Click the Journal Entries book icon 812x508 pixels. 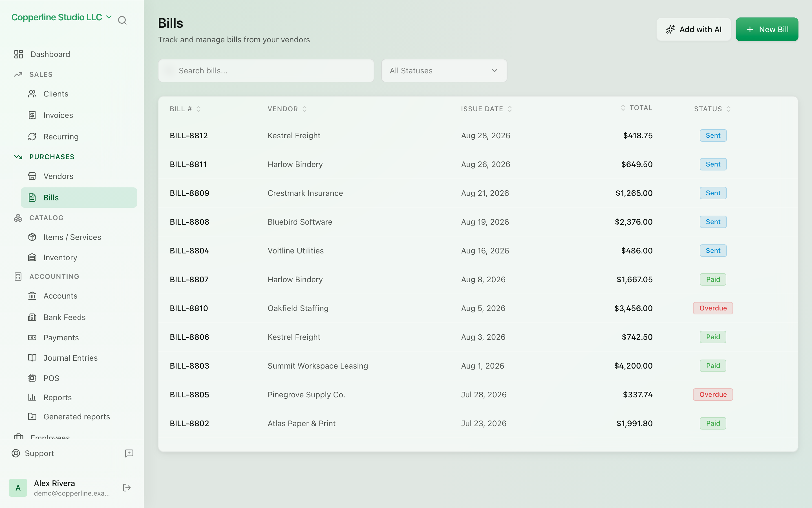coord(32,358)
